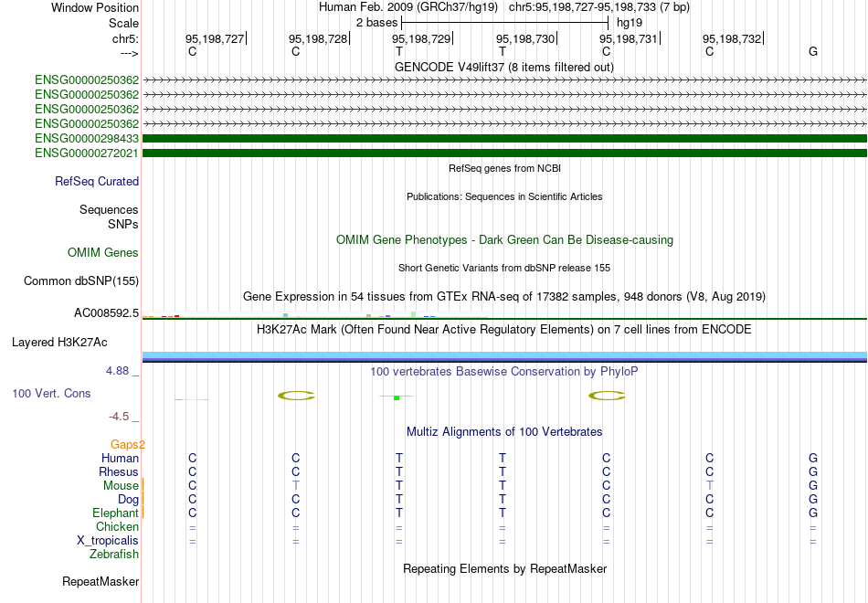Click the Scale track label
868x603 pixels.
123,23
